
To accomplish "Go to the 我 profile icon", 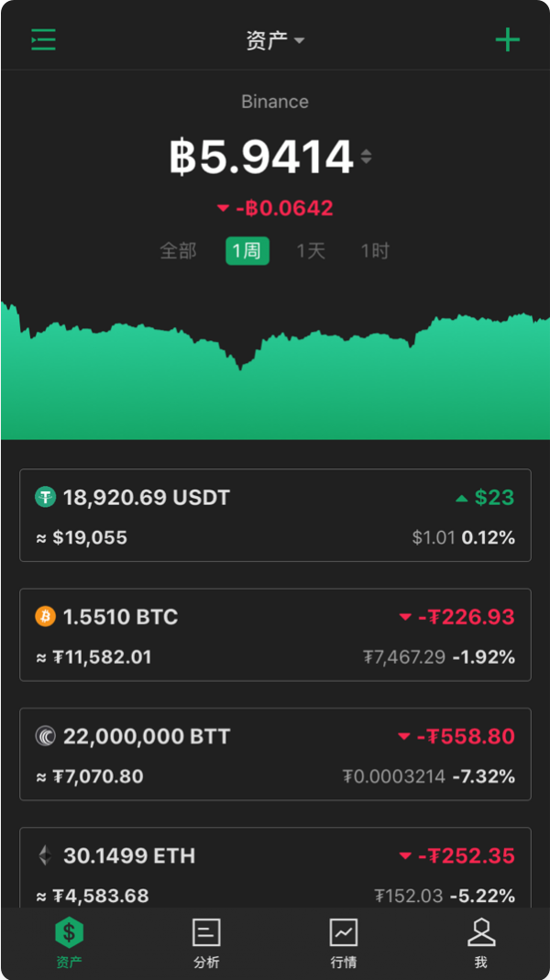I will coord(481,932).
